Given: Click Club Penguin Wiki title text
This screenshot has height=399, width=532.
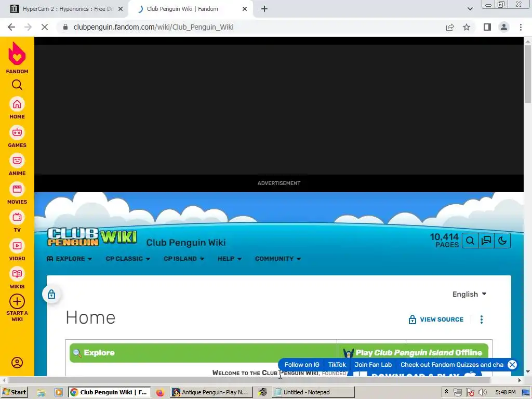Looking at the screenshot, I should tap(186, 243).
